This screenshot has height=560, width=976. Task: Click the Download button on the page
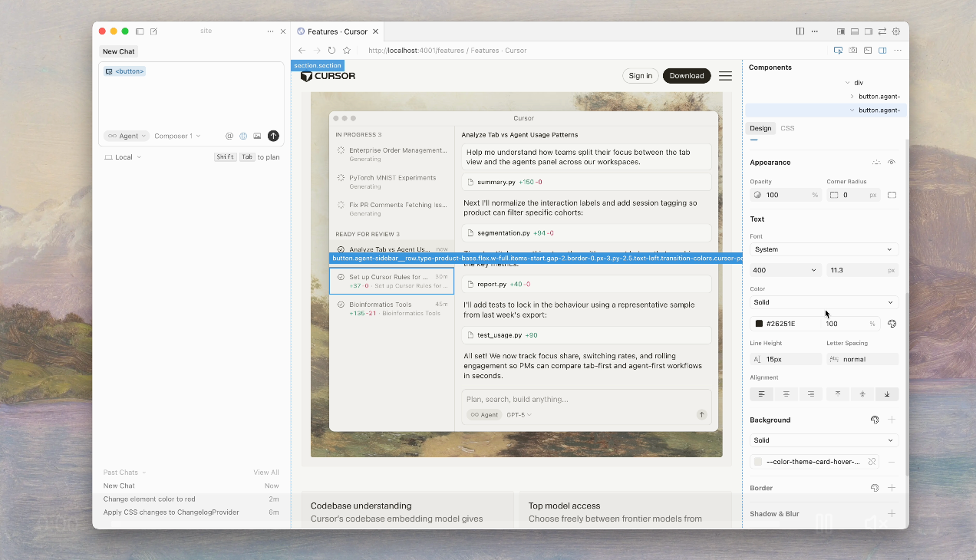coord(686,76)
